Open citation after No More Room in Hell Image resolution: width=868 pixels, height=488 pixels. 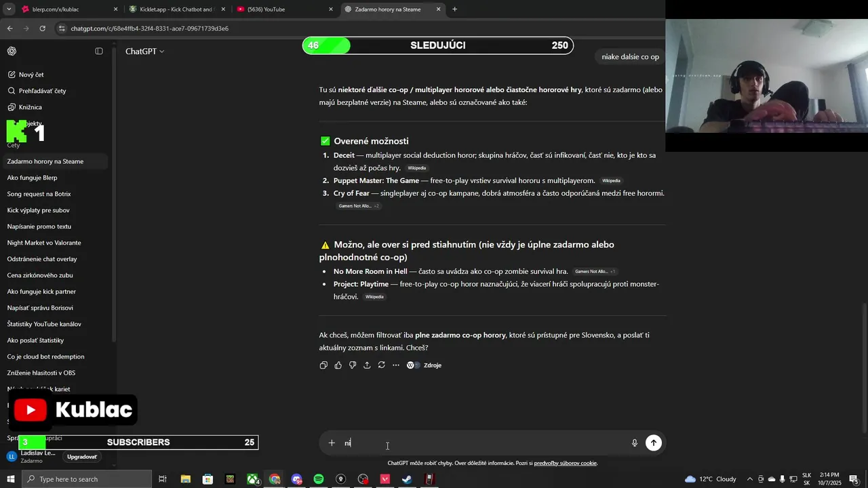(595, 272)
